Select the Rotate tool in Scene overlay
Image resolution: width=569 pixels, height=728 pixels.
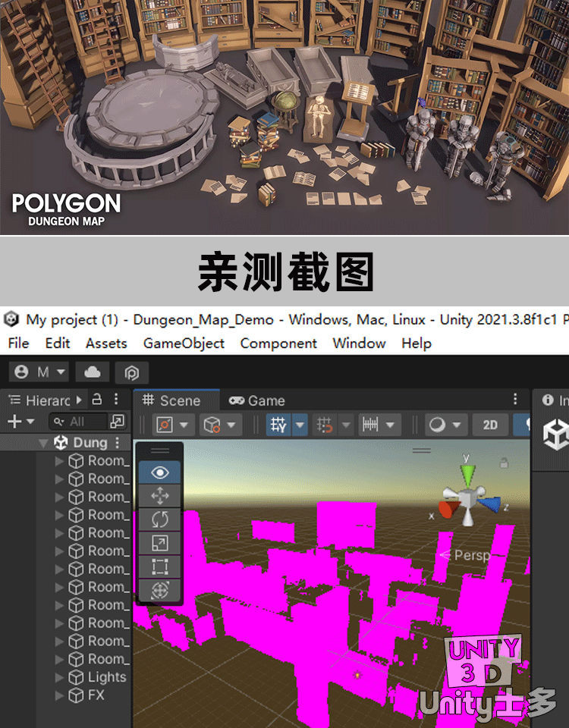click(x=160, y=519)
